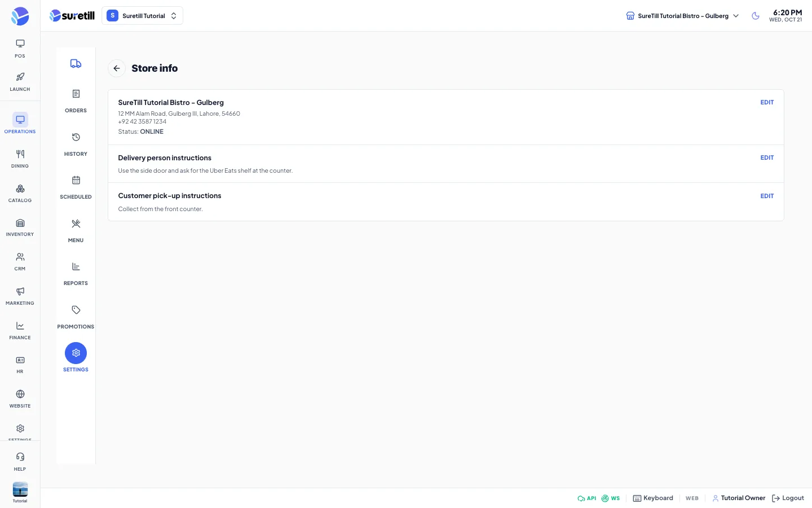
Task: Open the POS section in the sidebar
Action: pyautogui.click(x=20, y=49)
